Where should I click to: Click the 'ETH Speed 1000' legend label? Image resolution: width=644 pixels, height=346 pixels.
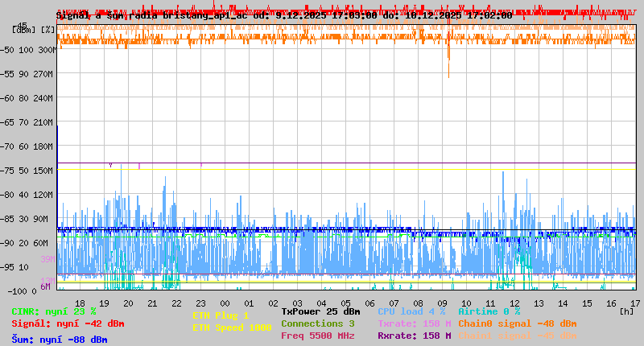[232, 328]
